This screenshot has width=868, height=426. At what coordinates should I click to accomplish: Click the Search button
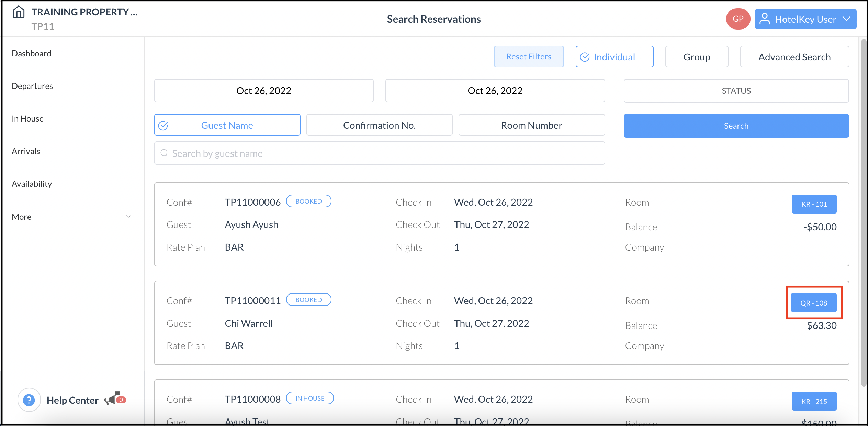(x=736, y=126)
